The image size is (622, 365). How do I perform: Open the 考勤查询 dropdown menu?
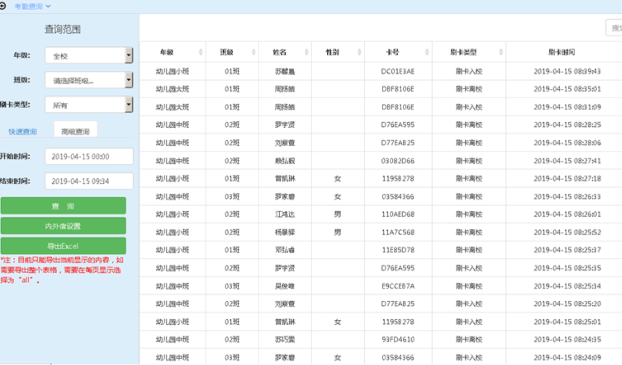tap(33, 6)
